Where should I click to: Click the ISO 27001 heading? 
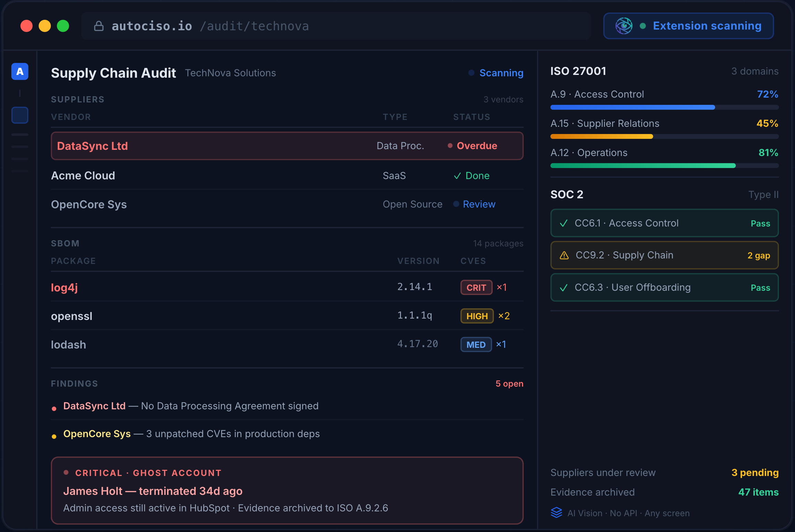point(578,71)
